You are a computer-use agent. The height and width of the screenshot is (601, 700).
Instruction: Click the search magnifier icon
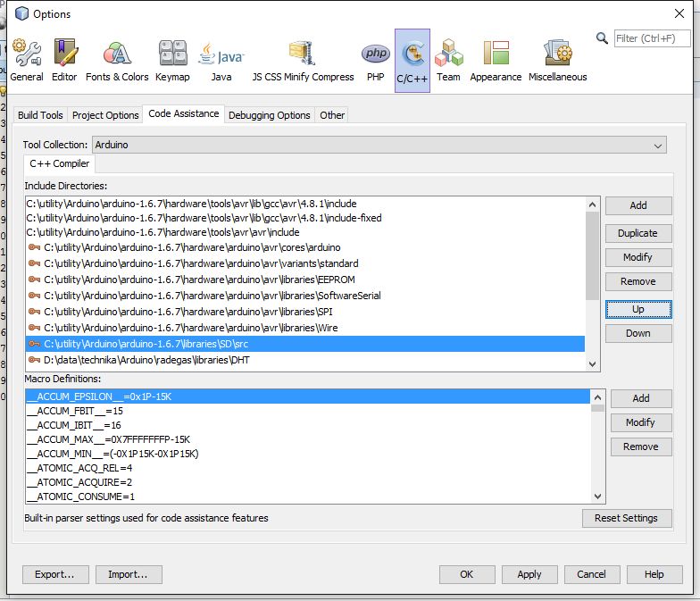tap(602, 38)
